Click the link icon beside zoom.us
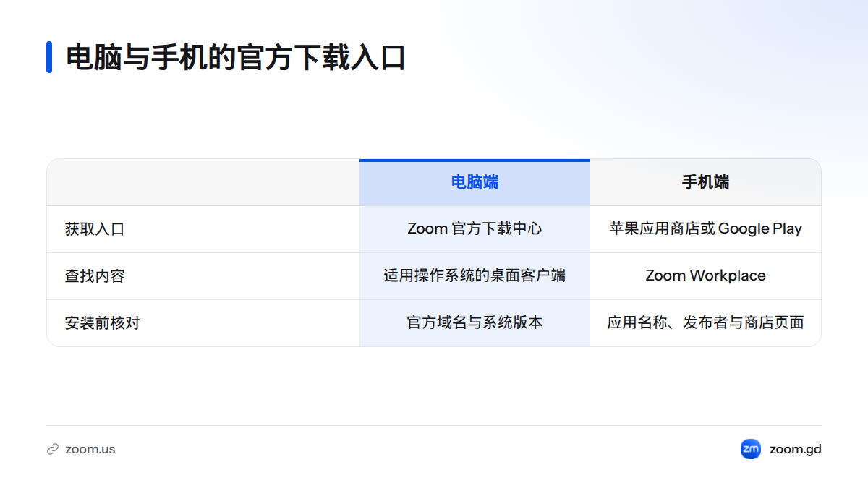Viewport: 868px width, 488px height. 52,449
